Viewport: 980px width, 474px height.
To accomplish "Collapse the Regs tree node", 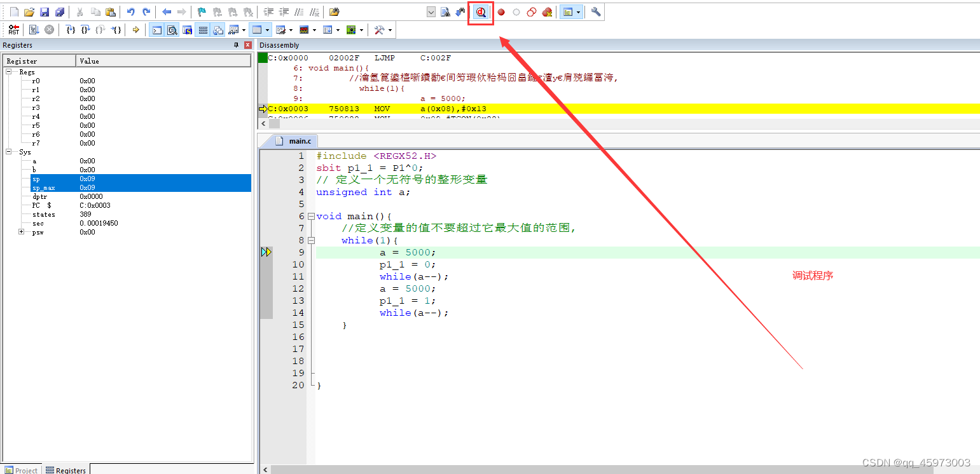I will [10, 72].
